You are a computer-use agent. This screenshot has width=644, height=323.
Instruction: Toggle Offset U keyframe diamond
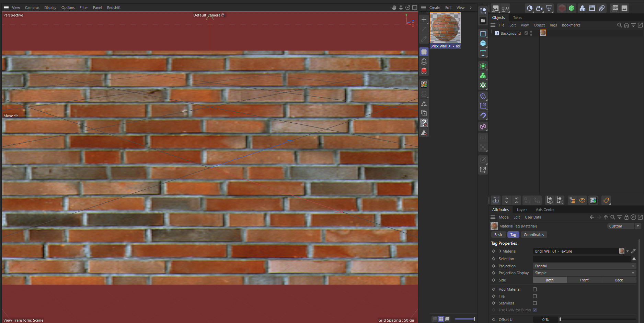pos(494,320)
